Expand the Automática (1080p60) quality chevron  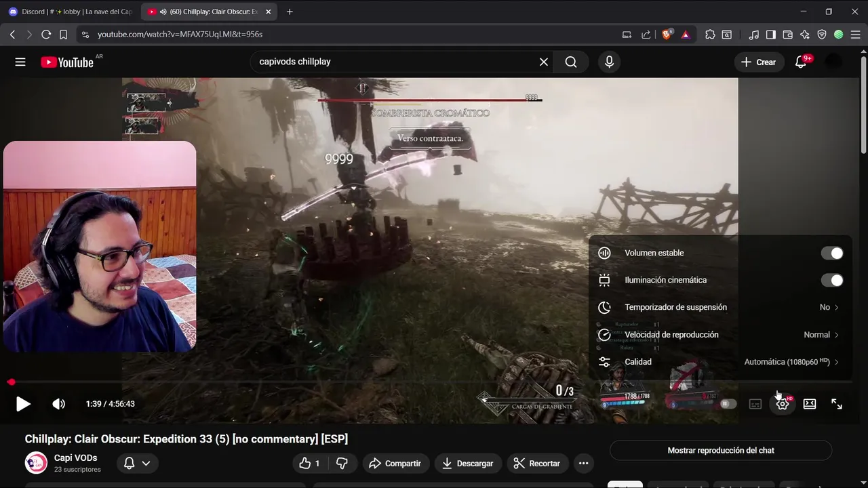click(837, 362)
